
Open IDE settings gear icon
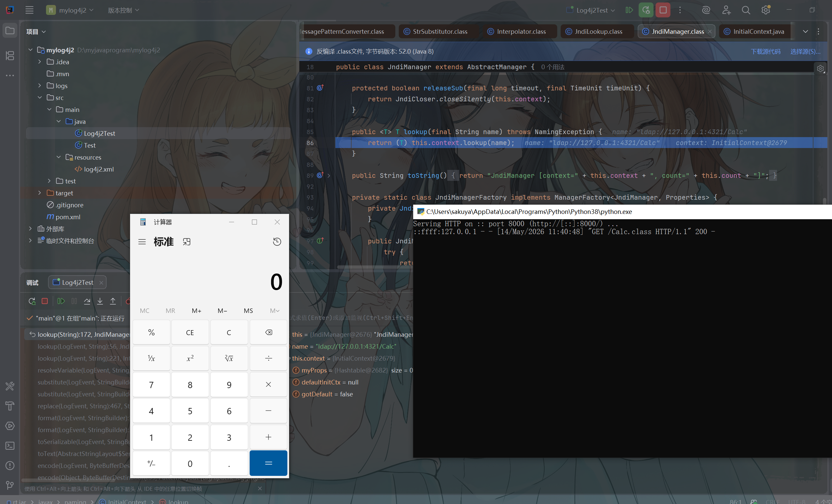pos(766,10)
